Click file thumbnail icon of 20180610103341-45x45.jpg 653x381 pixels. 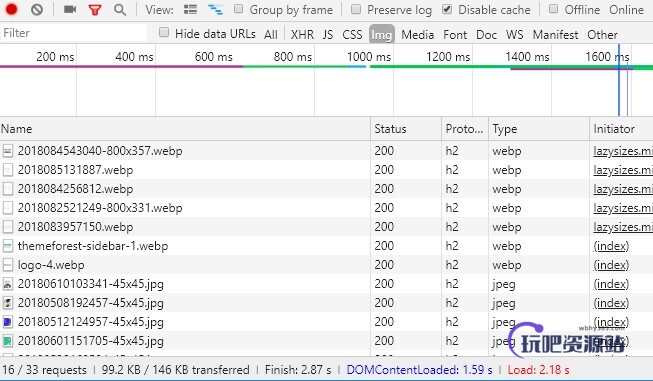tap(7, 284)
